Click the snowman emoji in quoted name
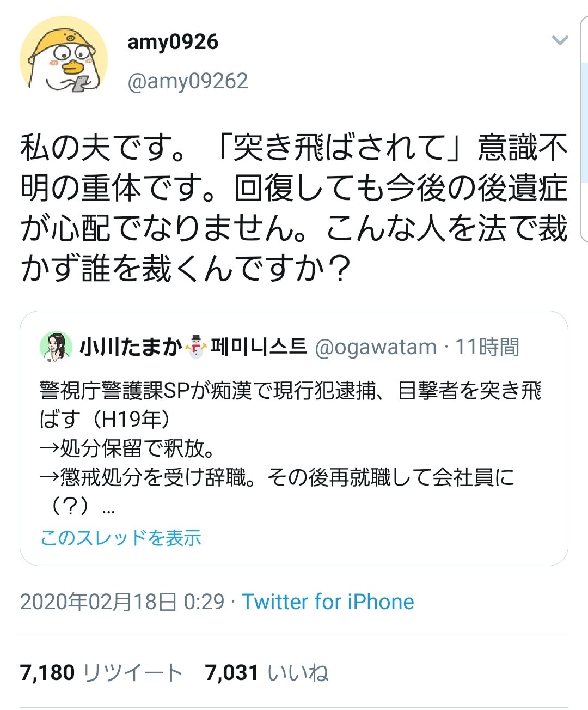The image size is (588, 710). (196, 347)
